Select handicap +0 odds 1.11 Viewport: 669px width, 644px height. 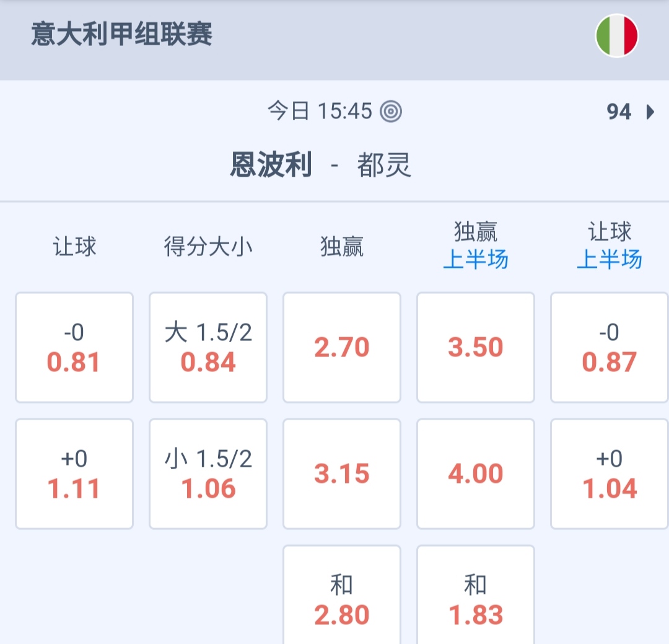[74, 474]
